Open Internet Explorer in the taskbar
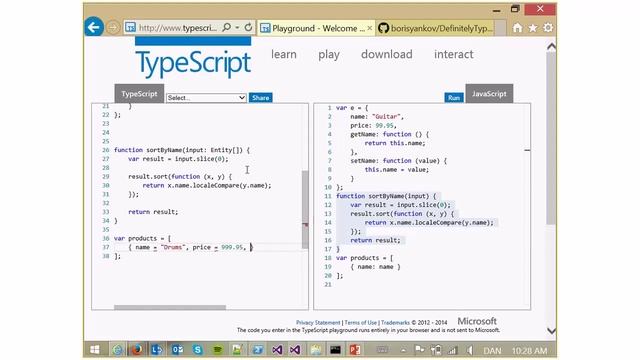The image size is (640, 360). coord(118,350)
